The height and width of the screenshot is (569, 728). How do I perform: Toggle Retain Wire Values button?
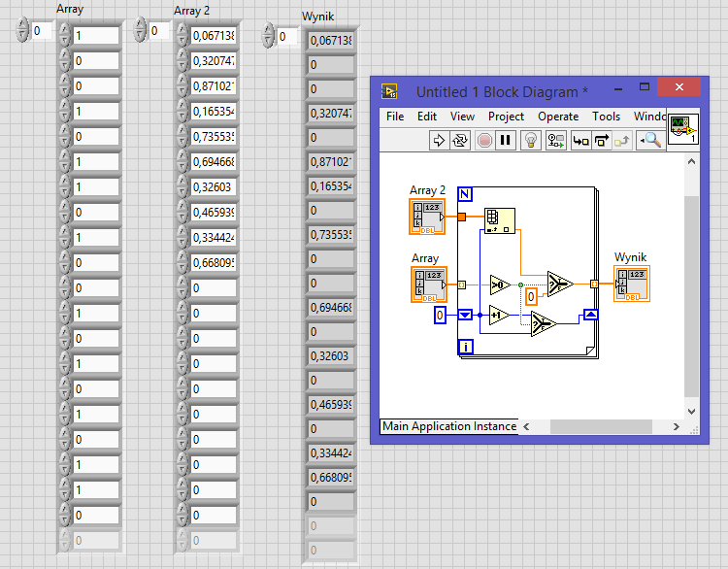coord(555,140)
